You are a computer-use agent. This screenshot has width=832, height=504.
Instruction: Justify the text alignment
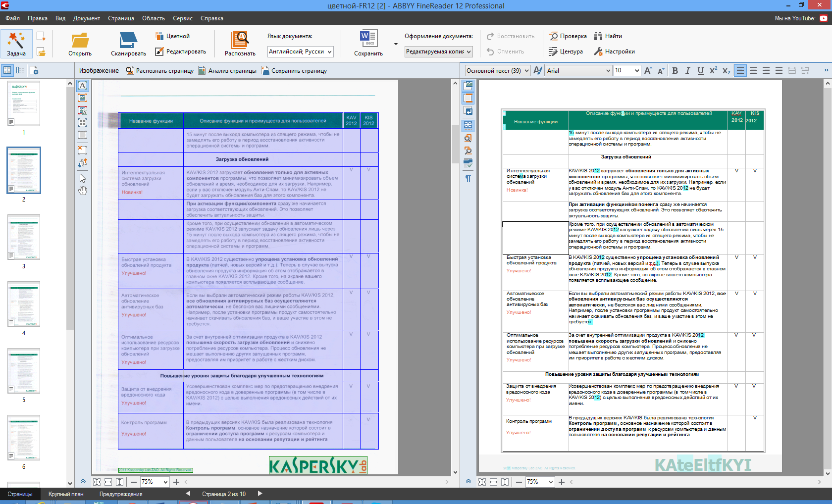779,70
